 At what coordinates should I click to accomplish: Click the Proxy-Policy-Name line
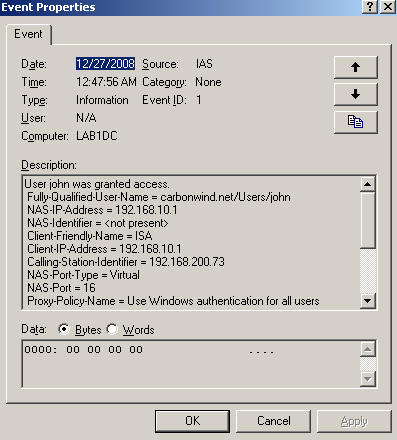pyautogui.click(x=173, y=301)
